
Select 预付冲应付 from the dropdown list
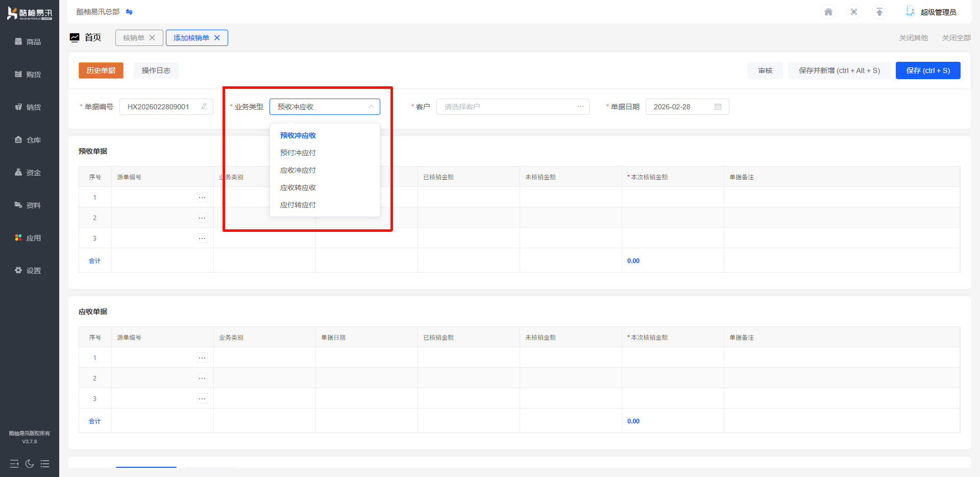click(298, 153)
